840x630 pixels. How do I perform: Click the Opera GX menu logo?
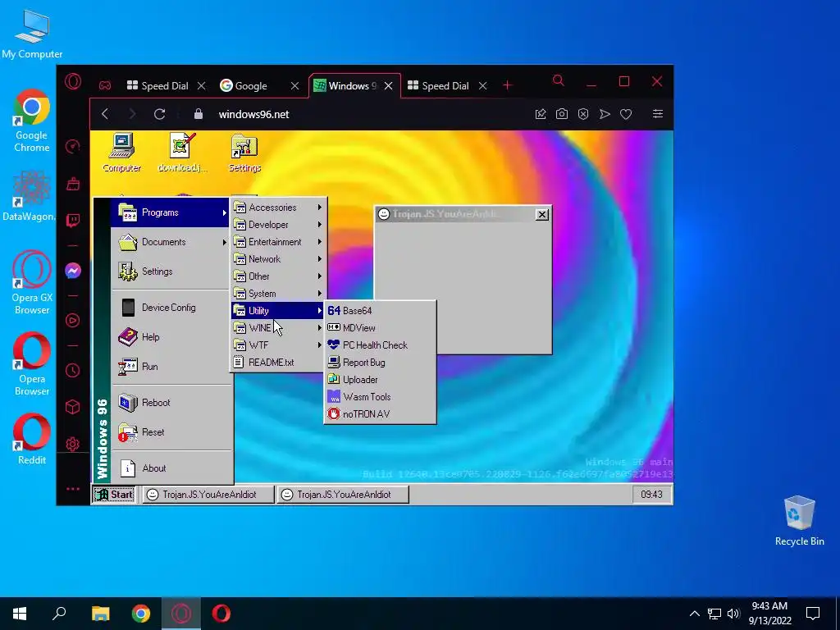coord(73,81)
